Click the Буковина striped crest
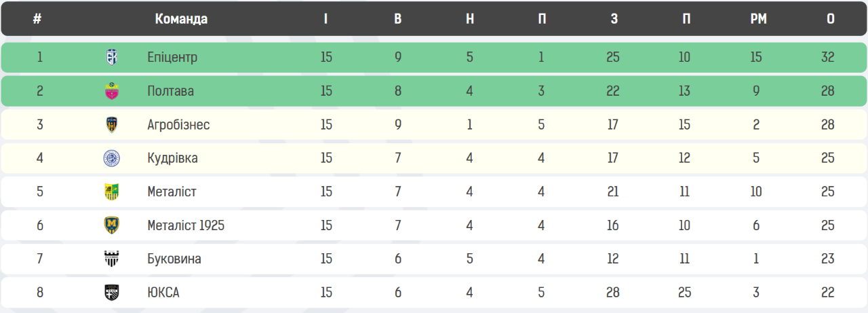The width and height of the screenshot is (868, 313). [x=112, y=259]
